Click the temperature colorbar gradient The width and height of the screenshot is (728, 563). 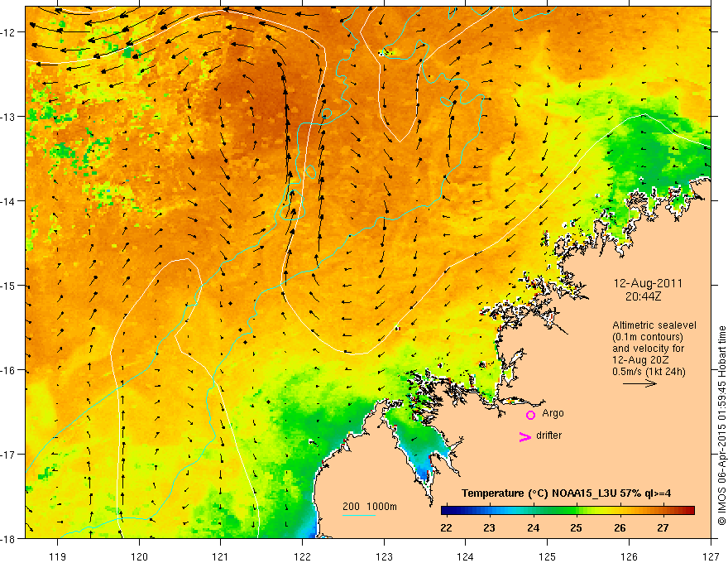pyautogui.click(x=568, y=510)
